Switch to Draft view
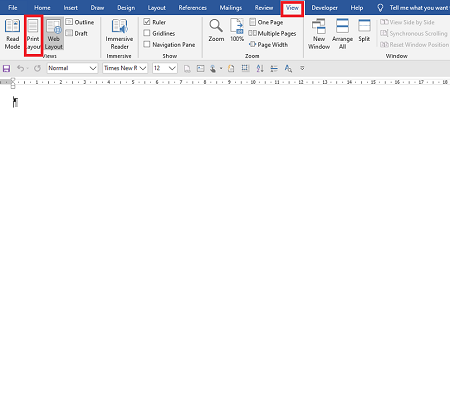This screenshot has height=415, width=450. point(77,33)
